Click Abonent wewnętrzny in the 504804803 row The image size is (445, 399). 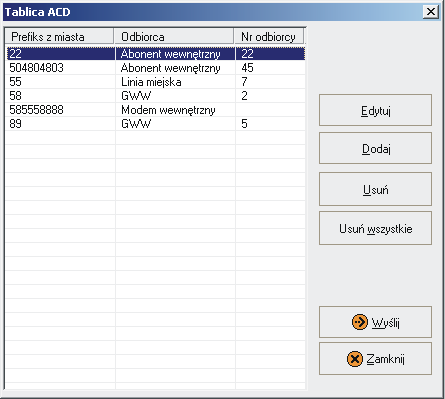point(170,68)
